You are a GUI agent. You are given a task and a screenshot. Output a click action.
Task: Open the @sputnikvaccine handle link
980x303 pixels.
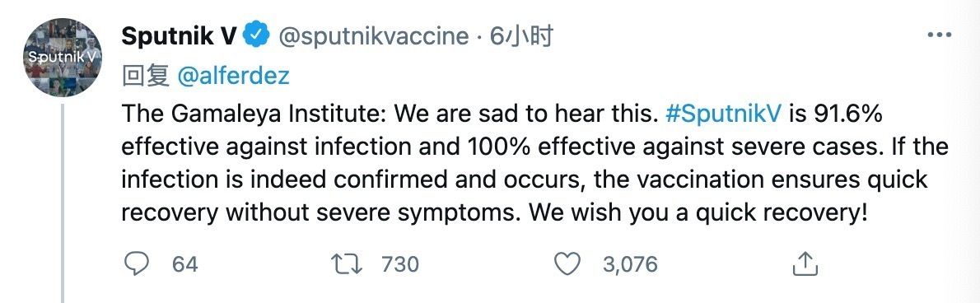(372, 37)
